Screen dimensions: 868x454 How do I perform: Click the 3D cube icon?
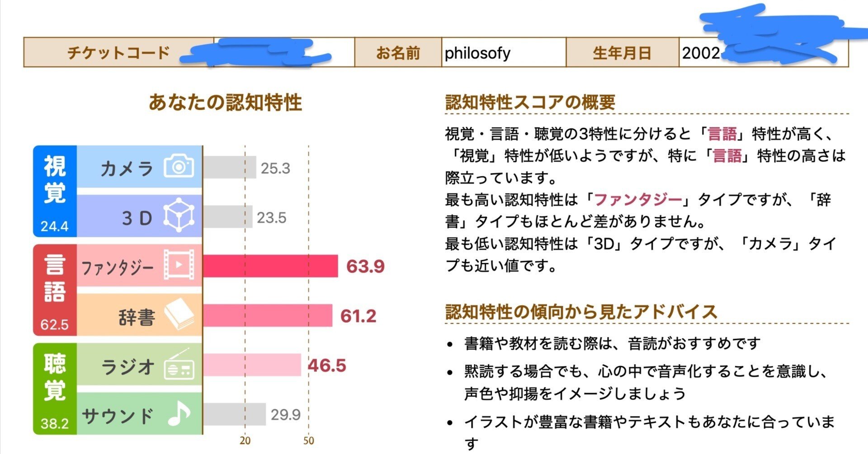pos(179,215)
